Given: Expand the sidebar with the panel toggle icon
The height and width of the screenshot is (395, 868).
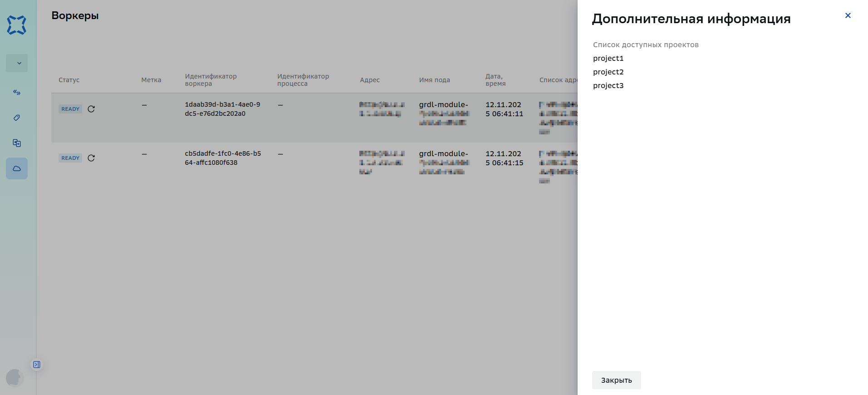Looking at the screenshot, I should click(x=37, y=365).
